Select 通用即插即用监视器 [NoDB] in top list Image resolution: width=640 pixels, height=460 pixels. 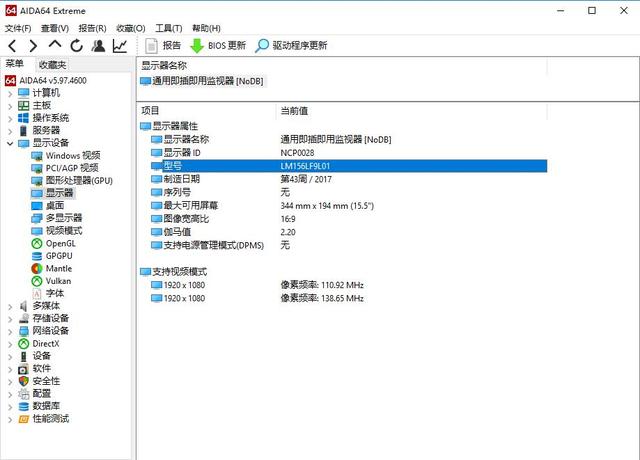click(x=202, y=81)
